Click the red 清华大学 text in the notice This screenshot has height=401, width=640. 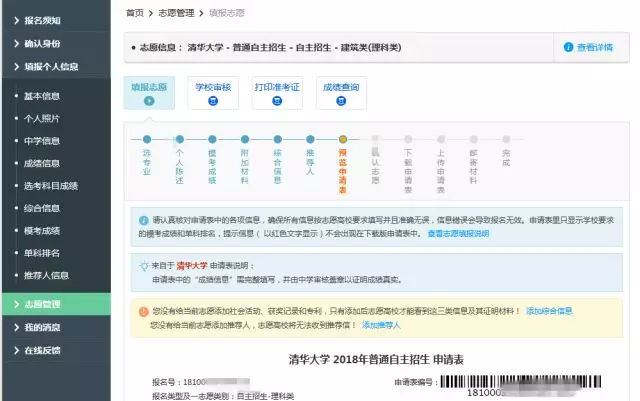[x=192, y=265]
